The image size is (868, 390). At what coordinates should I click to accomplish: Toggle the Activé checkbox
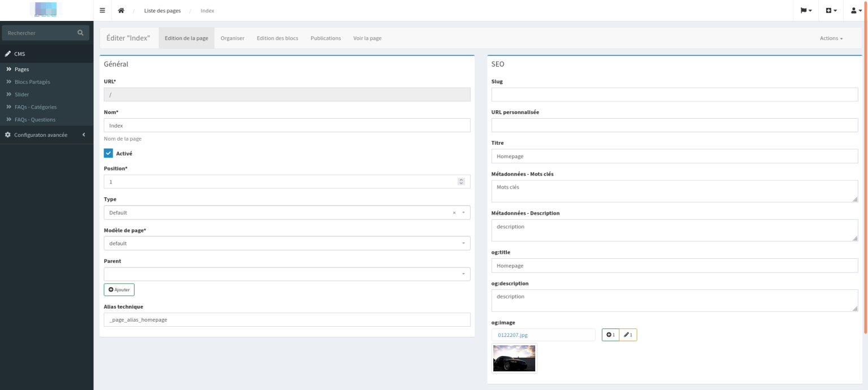(108, 153)
